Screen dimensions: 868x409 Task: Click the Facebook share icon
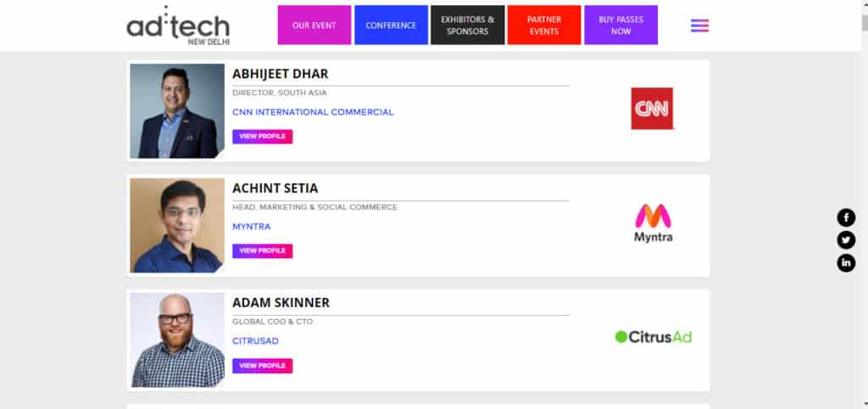coord(846,217)
